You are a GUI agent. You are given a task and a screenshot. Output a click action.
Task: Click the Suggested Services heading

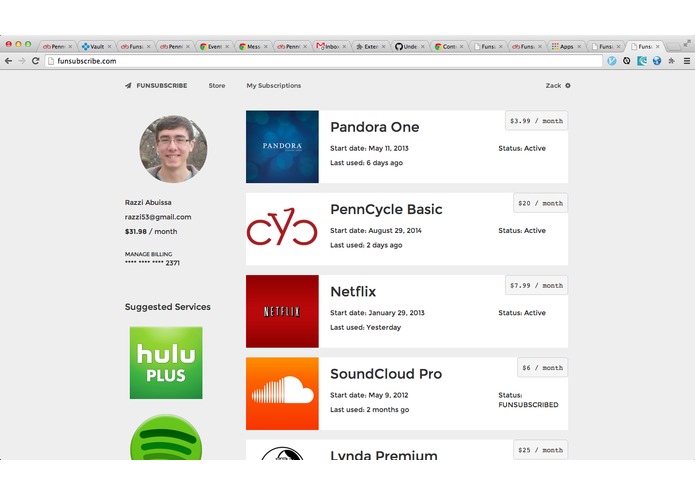[168, 307]
